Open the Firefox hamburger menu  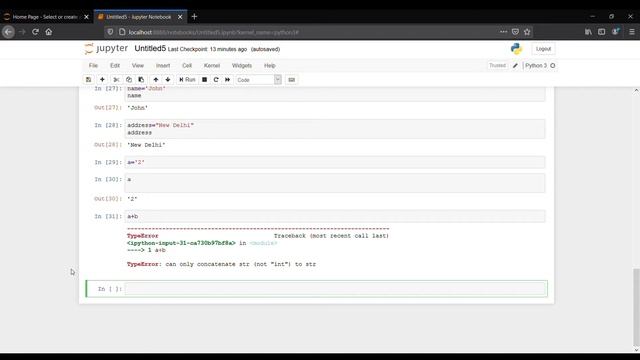tap(631, 32)
